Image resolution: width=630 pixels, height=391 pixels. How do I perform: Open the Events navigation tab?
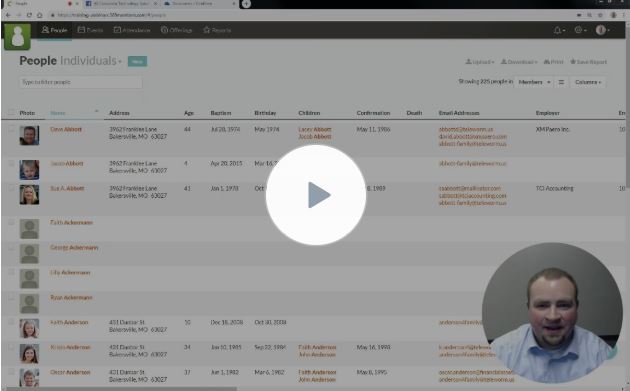90,30
